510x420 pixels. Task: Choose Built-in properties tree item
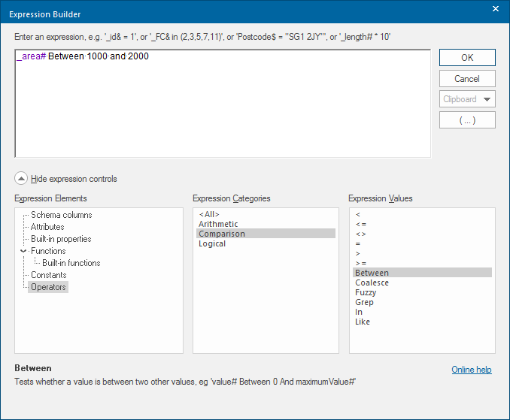point(61,239)
